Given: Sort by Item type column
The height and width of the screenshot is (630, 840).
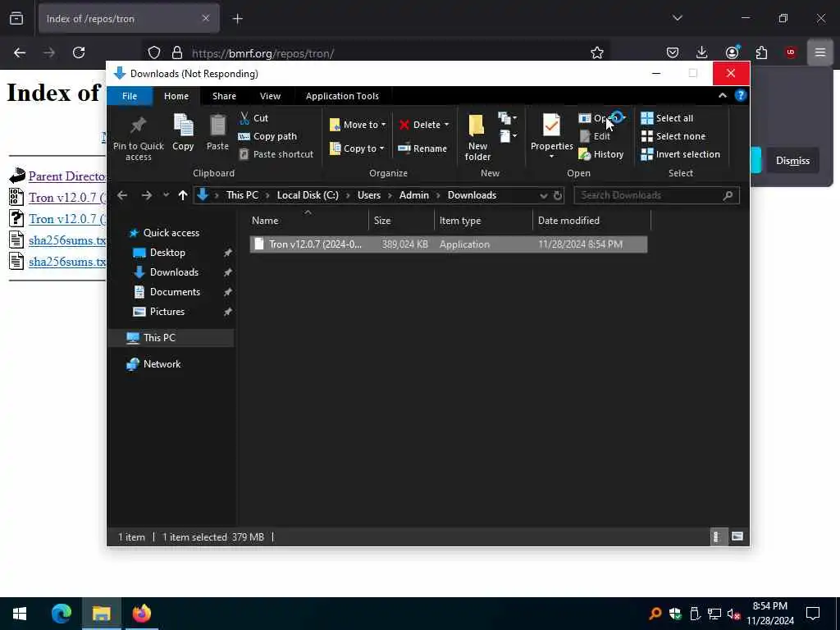Looking at the screenshot, I should pos(483,220).
